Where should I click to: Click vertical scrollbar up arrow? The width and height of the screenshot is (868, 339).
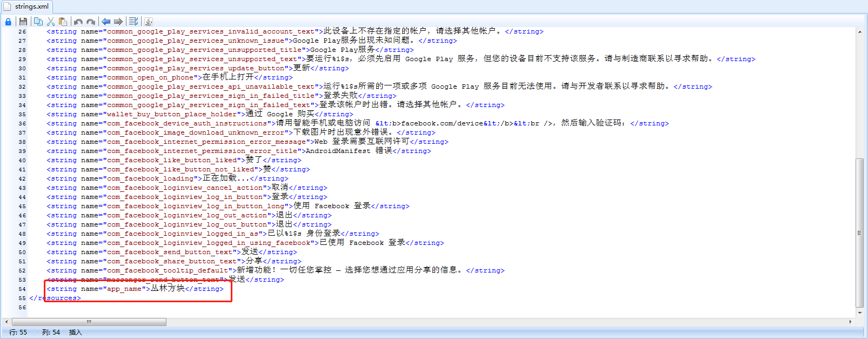click(859, 32)
